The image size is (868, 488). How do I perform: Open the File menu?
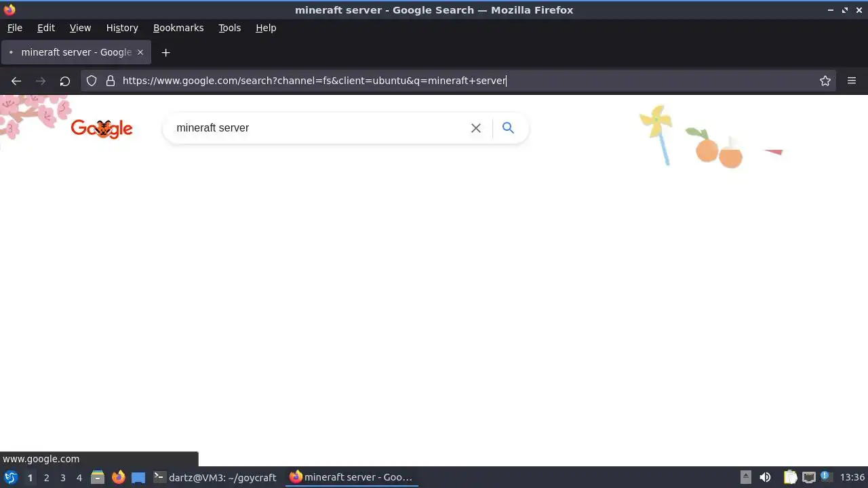[15, 28]
